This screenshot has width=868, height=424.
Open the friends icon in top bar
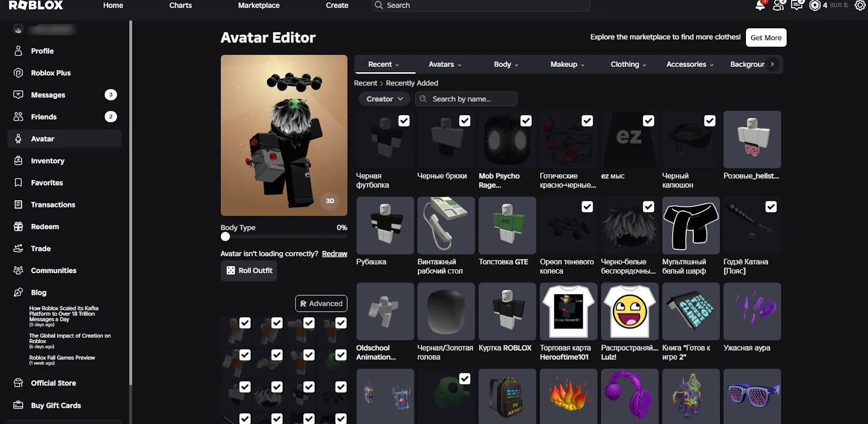click(778, 5)
